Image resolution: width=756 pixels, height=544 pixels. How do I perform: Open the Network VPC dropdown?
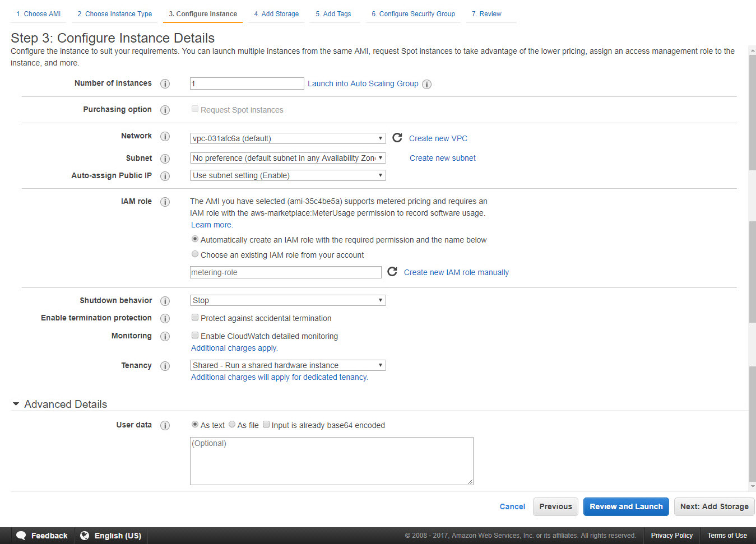pyautogui.click(x=288, y=138)
